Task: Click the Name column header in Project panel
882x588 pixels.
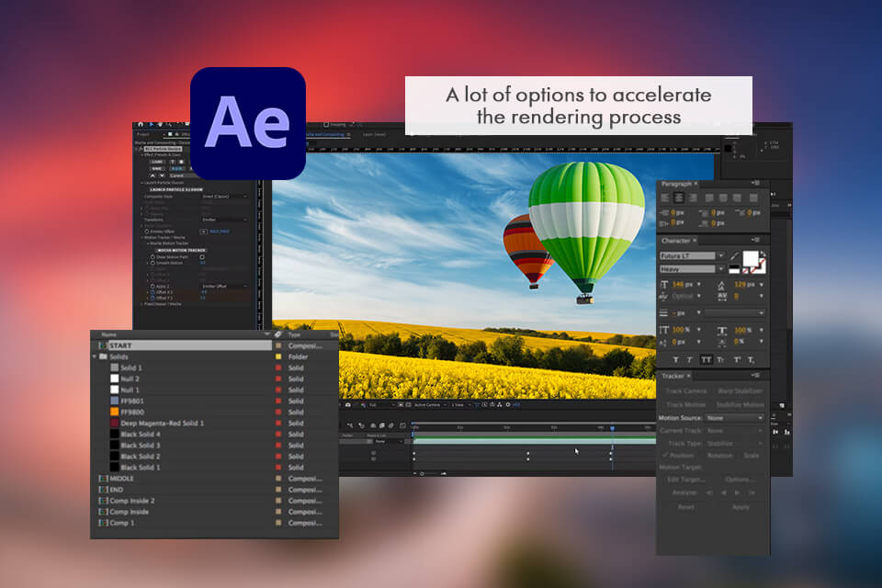Action: click(x=109, y=334)
